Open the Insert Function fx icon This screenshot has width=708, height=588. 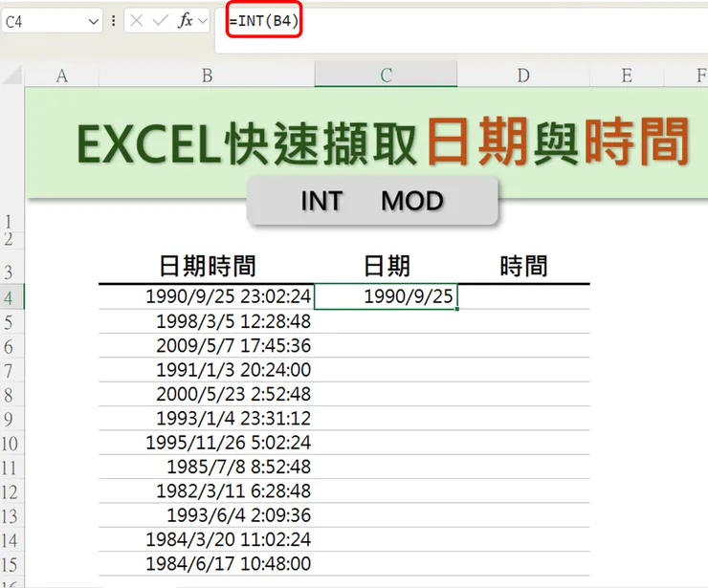(185, 20)
